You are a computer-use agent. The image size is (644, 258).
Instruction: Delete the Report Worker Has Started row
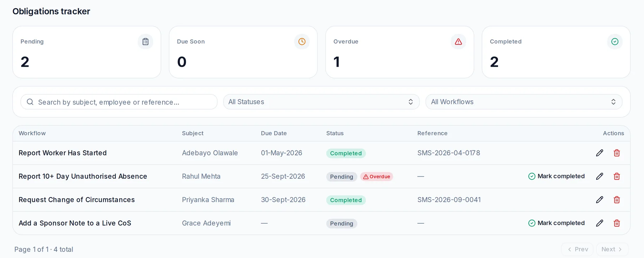[x=617, y=153]
